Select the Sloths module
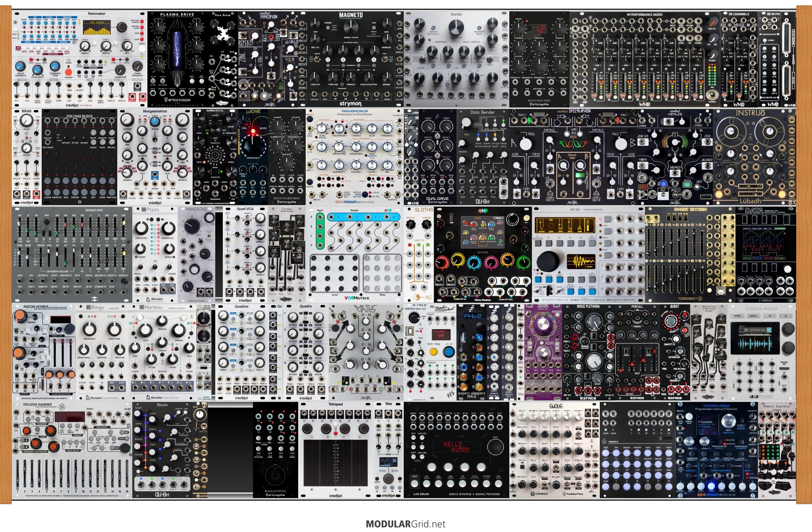 point(419,255)
